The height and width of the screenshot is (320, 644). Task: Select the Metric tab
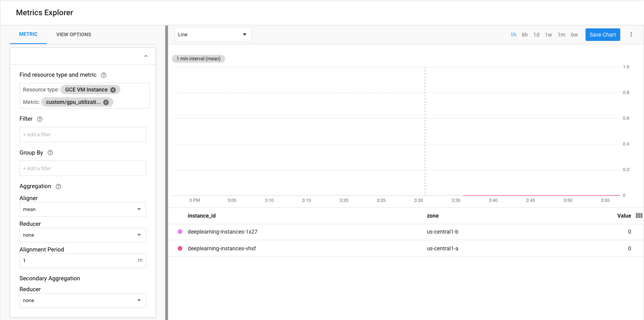[x=28, y=34]
